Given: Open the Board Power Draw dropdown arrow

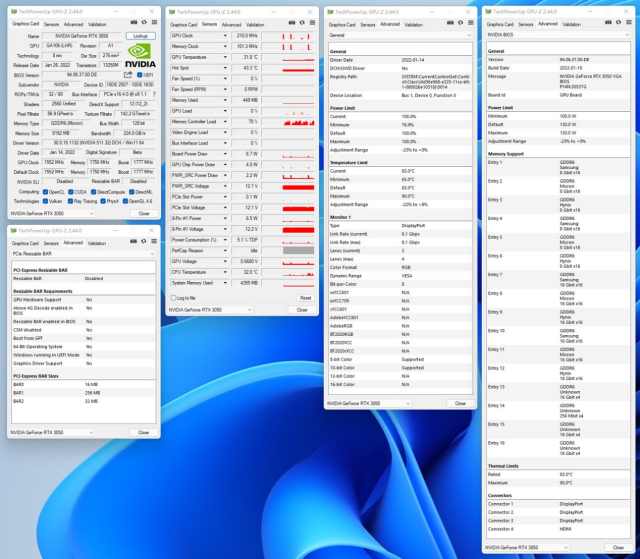Looking at the screenshot, I should [x=225, y=154].
